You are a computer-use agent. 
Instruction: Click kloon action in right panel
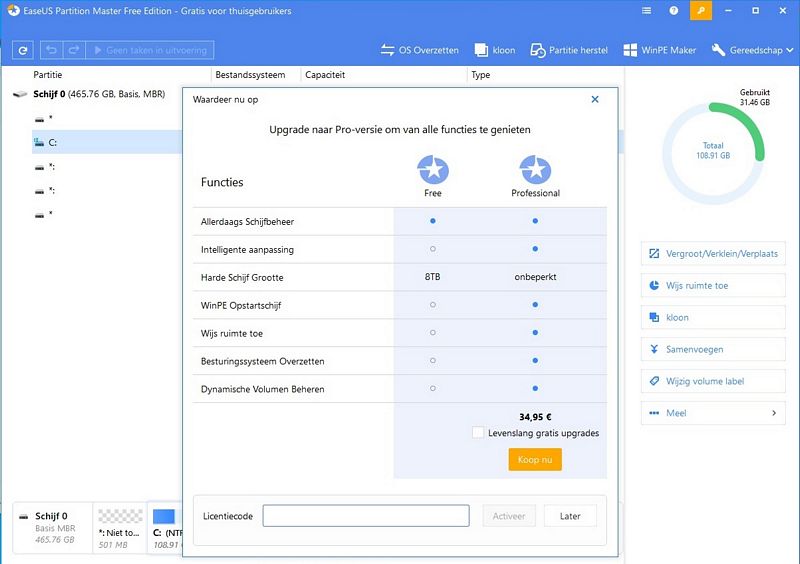coord(713,317)
